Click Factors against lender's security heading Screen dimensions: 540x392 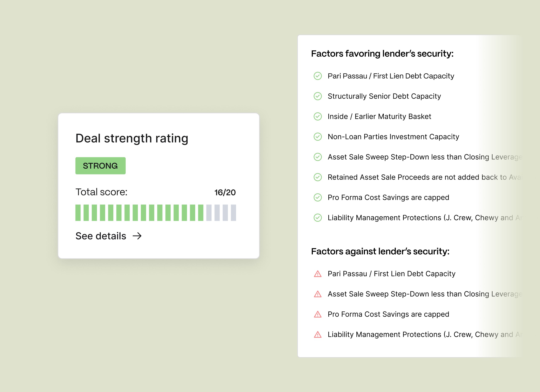click(x=380, y=251)
